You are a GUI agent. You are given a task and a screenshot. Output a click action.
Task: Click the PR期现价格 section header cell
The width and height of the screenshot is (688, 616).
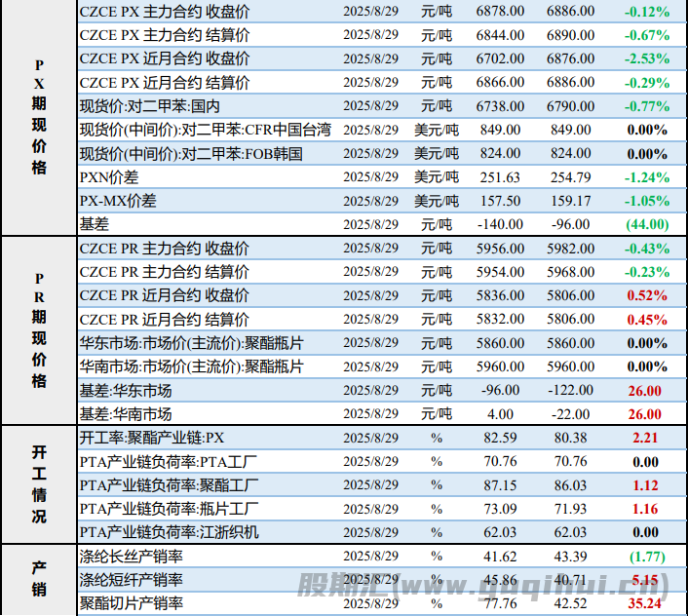tap(39, 329)
